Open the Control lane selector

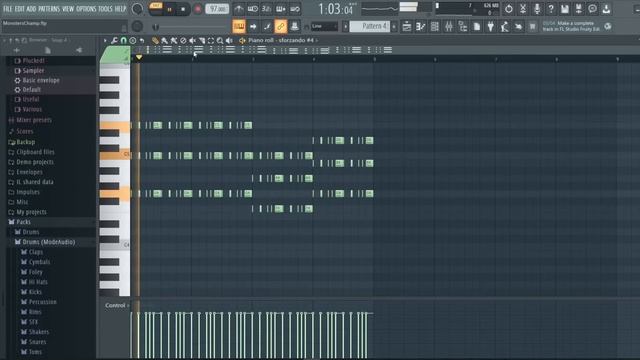(117, 305)
